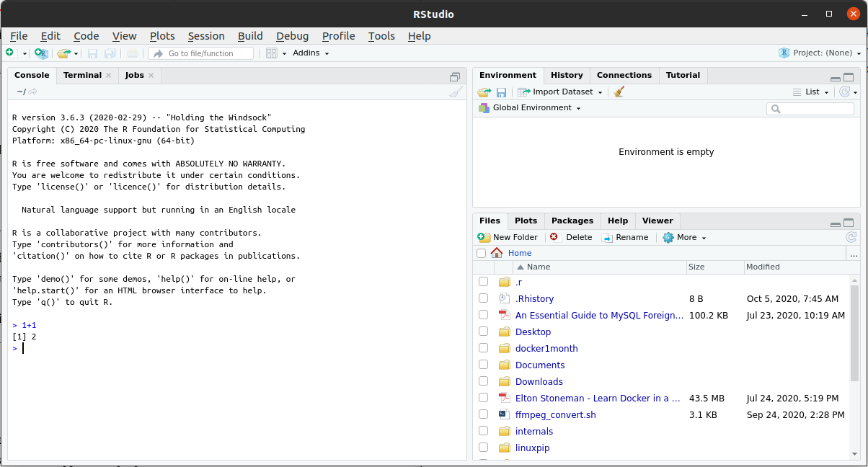Switch to the Jobs tab
Image resolution: width=868 pixels, height=467 pixels.
pos(135,75)
